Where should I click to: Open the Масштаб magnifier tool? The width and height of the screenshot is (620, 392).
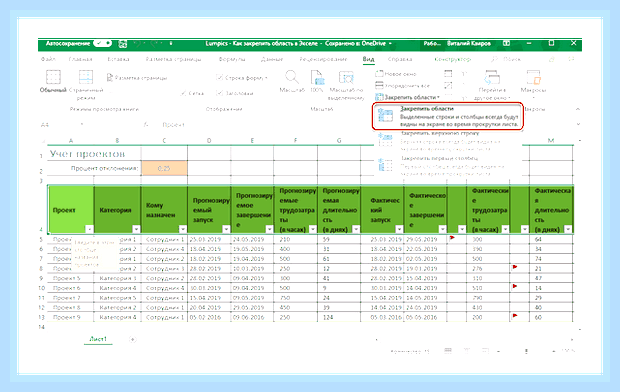click(292, 81)
